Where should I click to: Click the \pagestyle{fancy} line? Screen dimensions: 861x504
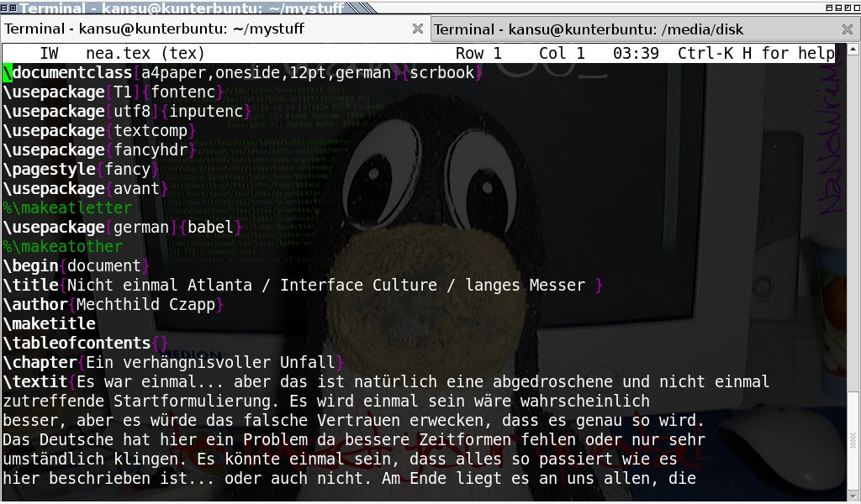[x=81, y=169]
